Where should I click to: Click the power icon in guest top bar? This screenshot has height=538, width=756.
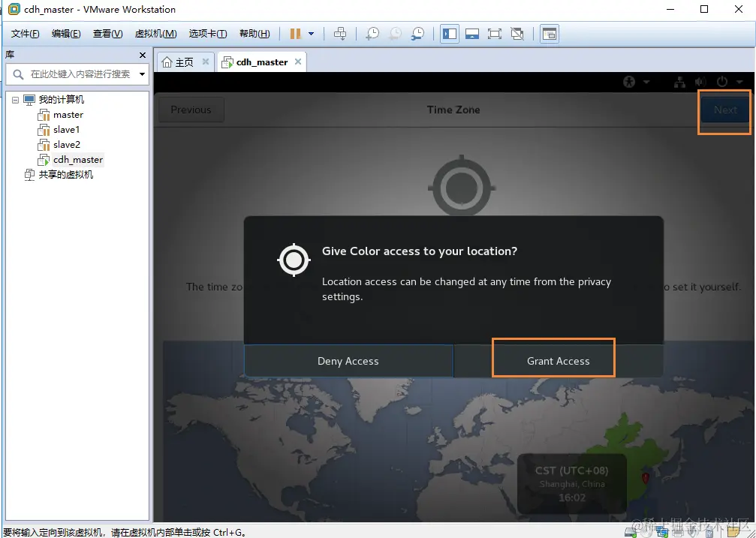[721, 82]
